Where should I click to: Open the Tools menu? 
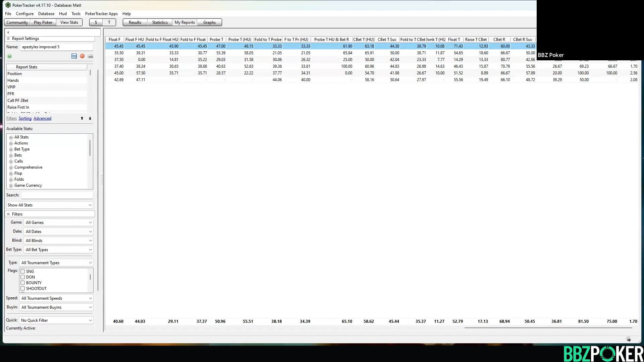[x=76, y=14]
